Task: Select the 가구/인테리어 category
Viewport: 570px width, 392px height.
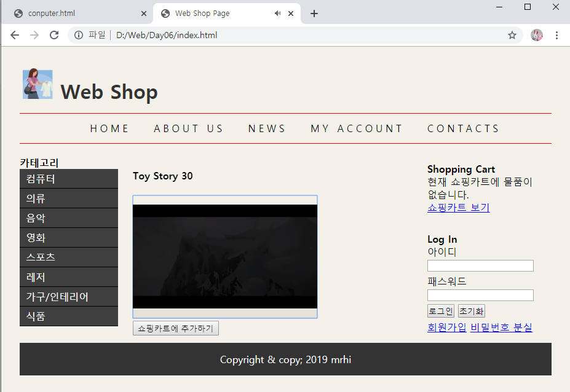Action: [69, 296]
